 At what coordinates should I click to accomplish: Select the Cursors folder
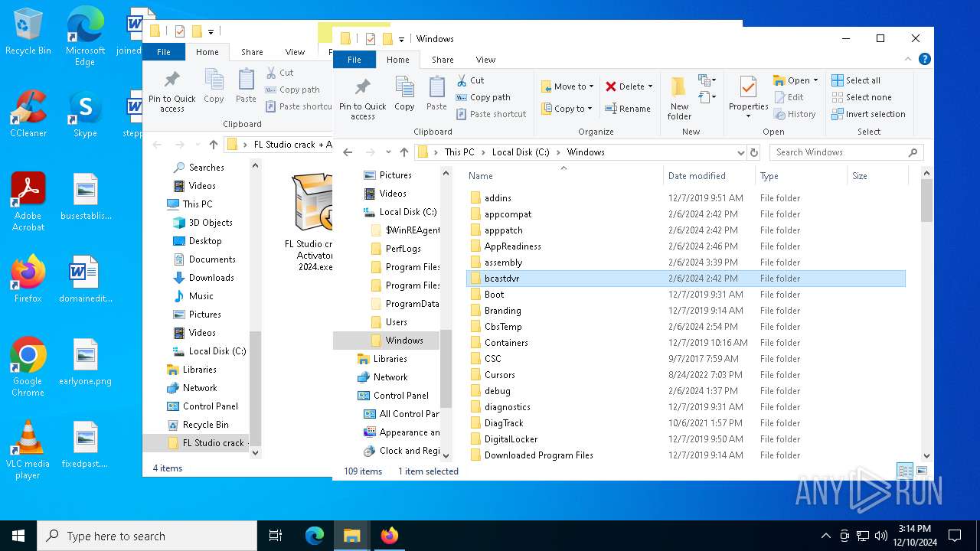click(499, 375)
